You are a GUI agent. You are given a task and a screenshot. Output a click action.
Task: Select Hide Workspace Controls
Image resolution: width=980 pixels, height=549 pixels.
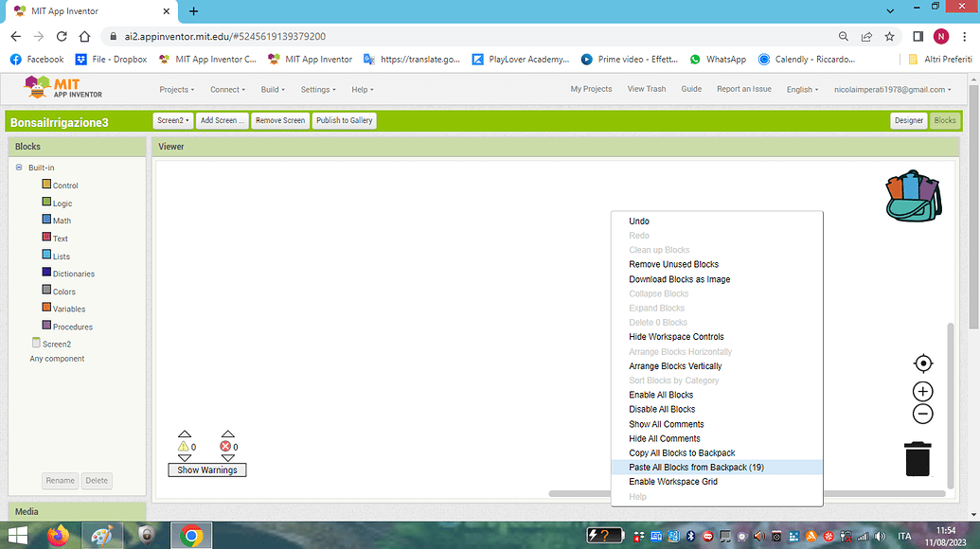coord(675,336)
